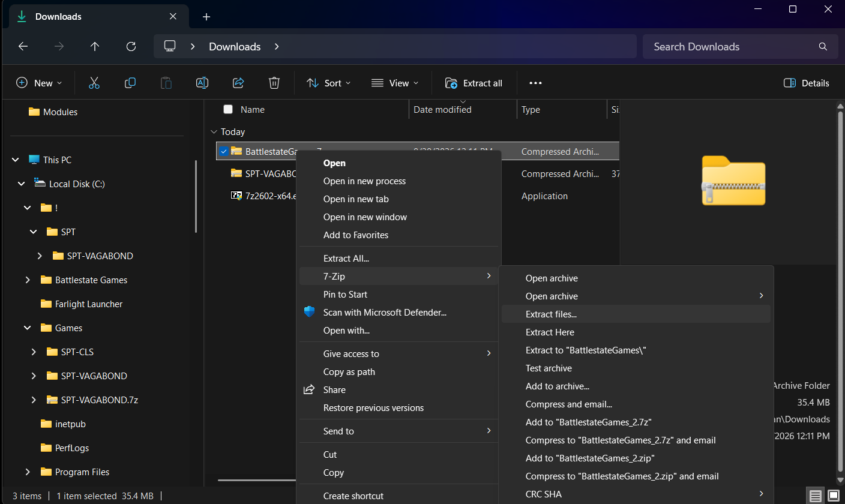
Task: Open the New dropdown button
Action: [39, 83]
